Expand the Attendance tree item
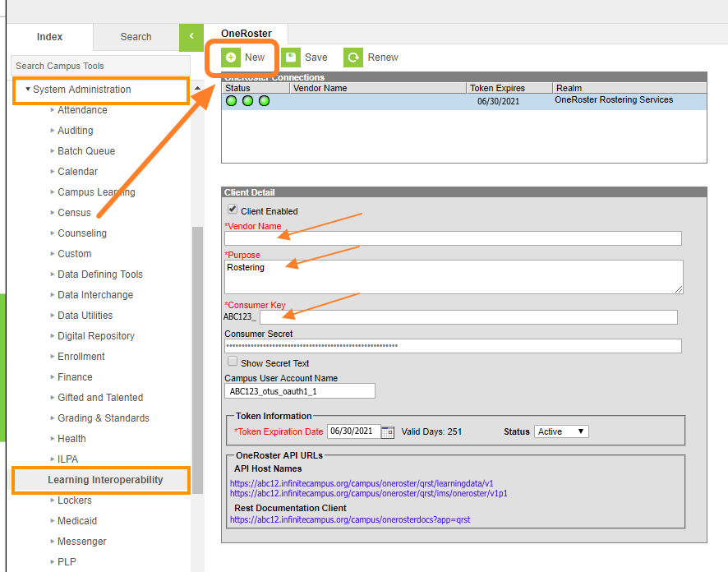The image size is (728, 572). point(53,109)
